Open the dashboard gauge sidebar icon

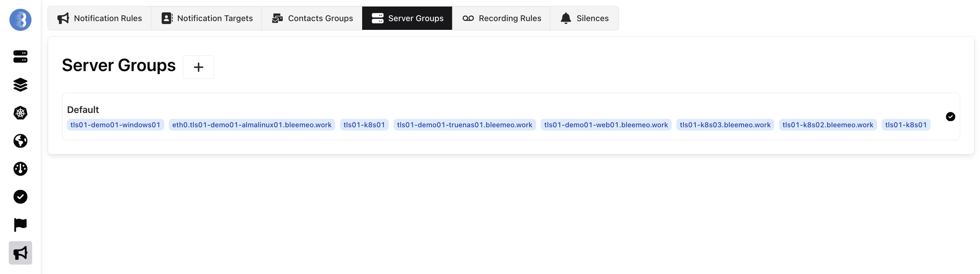point(20,169)
